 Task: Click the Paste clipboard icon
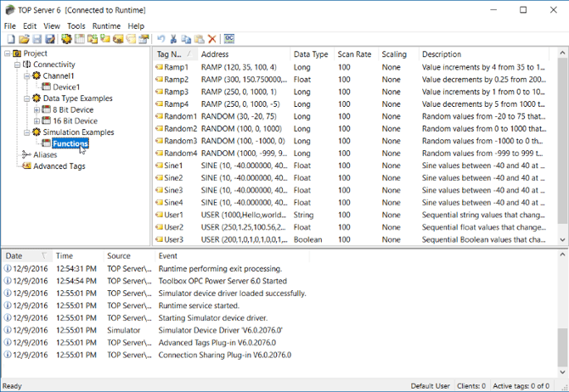(x=199, y=39)
